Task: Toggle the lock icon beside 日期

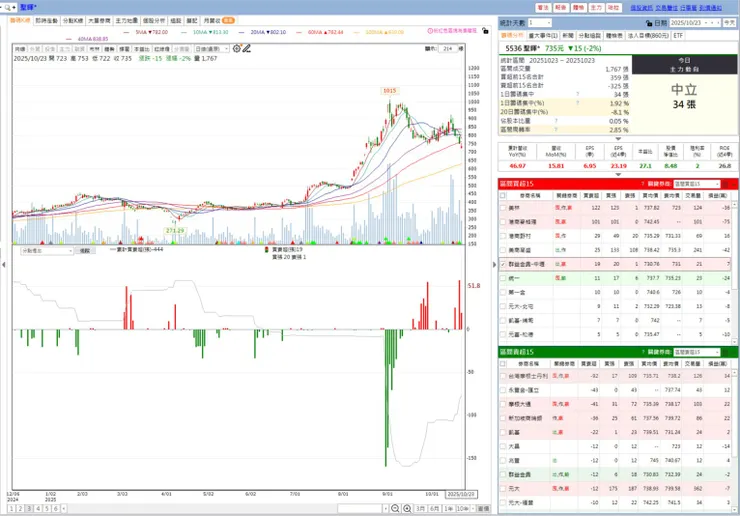Action: pyautogui.click(x=649, y=23)
